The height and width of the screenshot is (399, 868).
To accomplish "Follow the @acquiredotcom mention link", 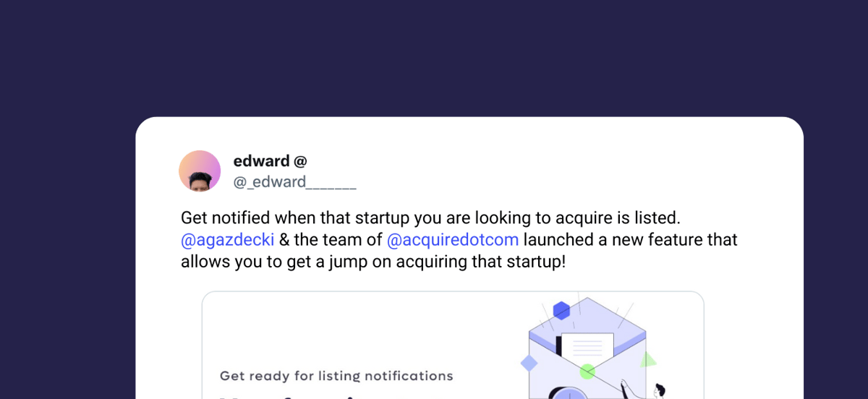I will (453, 239).
